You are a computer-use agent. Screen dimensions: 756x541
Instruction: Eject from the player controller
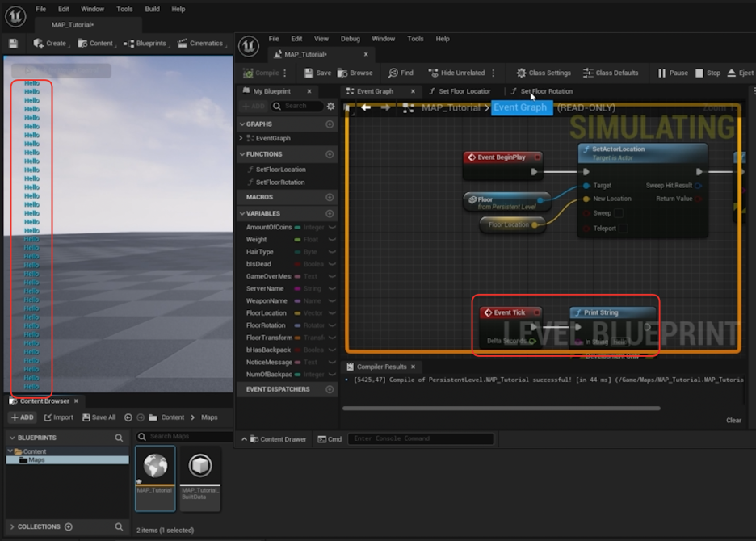(740, 73)
